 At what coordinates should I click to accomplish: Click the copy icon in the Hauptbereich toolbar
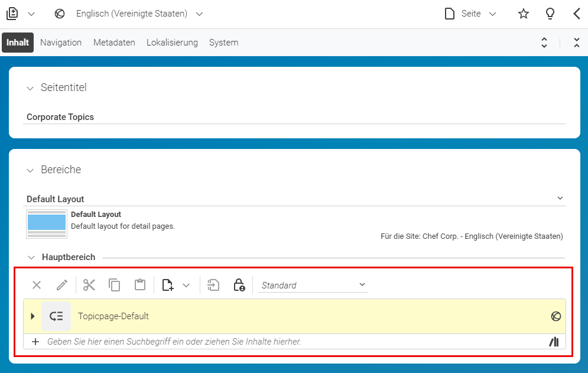(115, 285)
